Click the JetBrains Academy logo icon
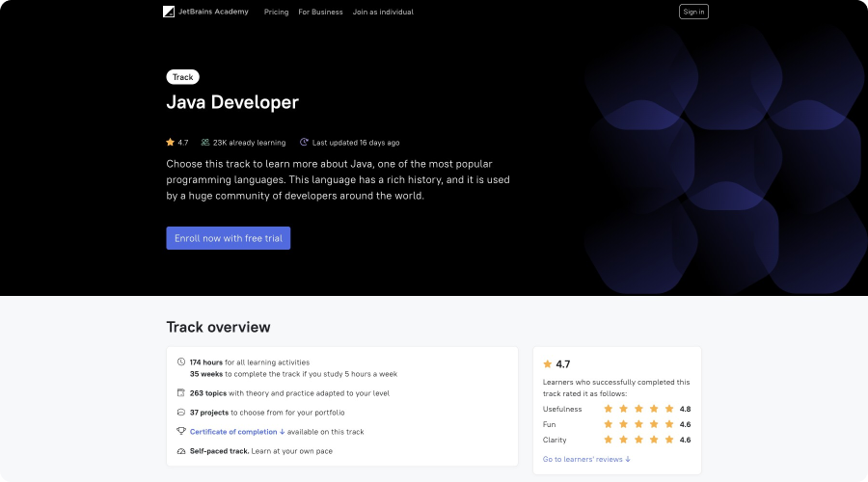 coord(169,12)
